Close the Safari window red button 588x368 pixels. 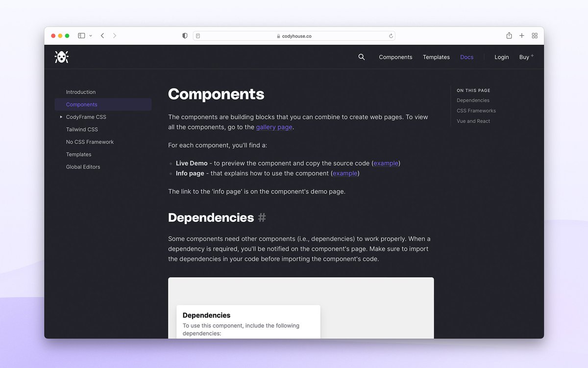(53, 36)
